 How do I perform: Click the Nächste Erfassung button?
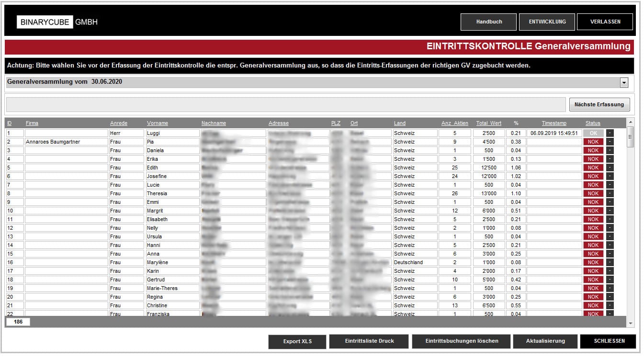[x=599, y=104]
